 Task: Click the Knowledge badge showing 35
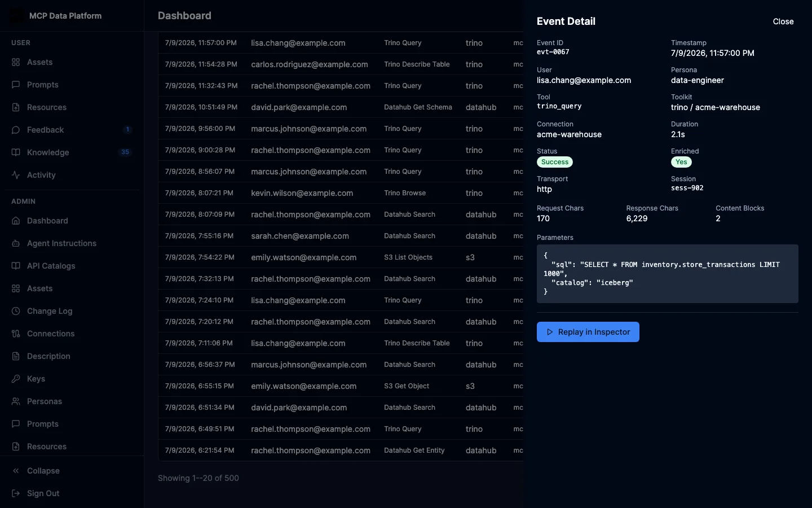(125, 152)
